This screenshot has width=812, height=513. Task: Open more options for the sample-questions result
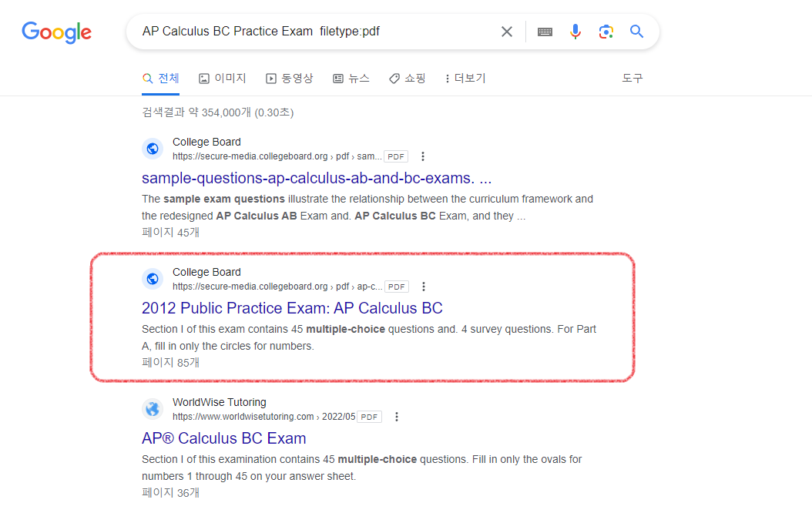423,156
